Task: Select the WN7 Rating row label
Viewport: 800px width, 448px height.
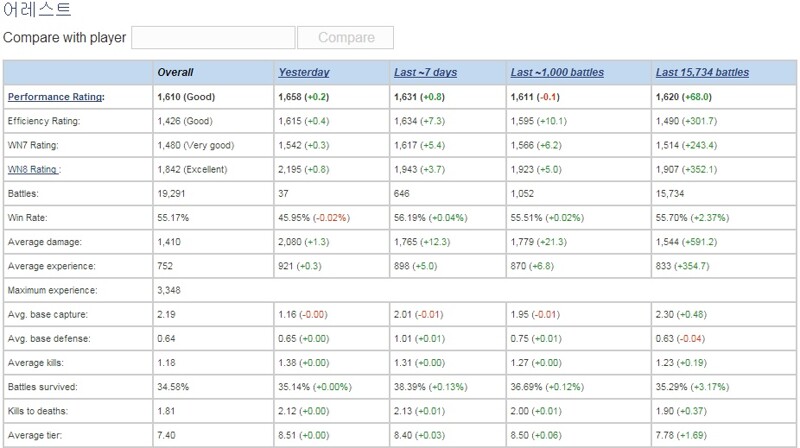Action: pyautogui.click(x=33, y=145)
